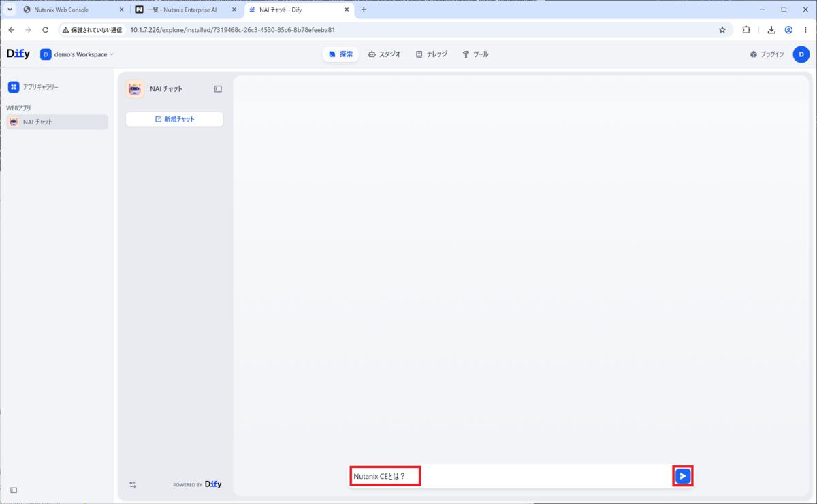Switch to the ナレッジ tab

point(432,54)
